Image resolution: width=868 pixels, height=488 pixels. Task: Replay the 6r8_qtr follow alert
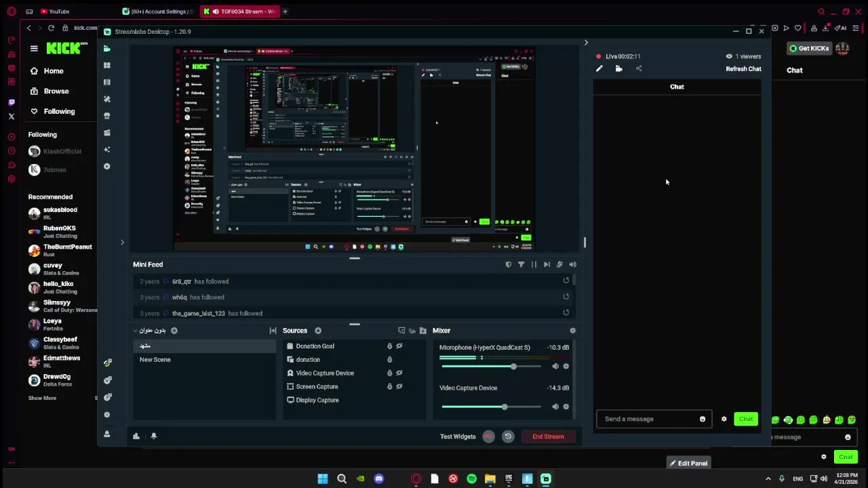point(566,281)
